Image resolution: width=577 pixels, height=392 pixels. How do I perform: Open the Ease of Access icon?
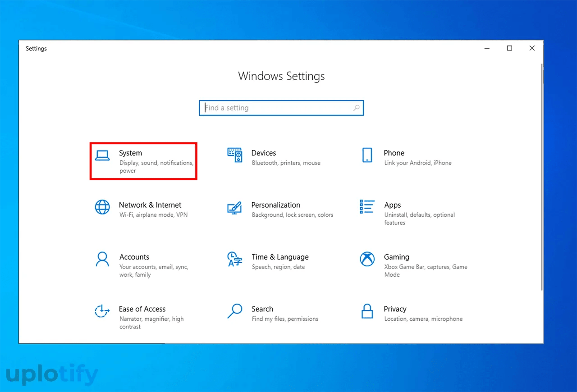(102, 311)
